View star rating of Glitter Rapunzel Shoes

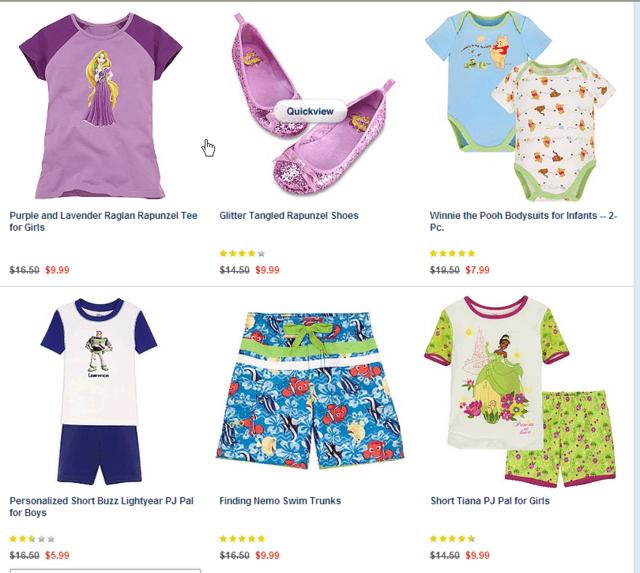[242, 253]
